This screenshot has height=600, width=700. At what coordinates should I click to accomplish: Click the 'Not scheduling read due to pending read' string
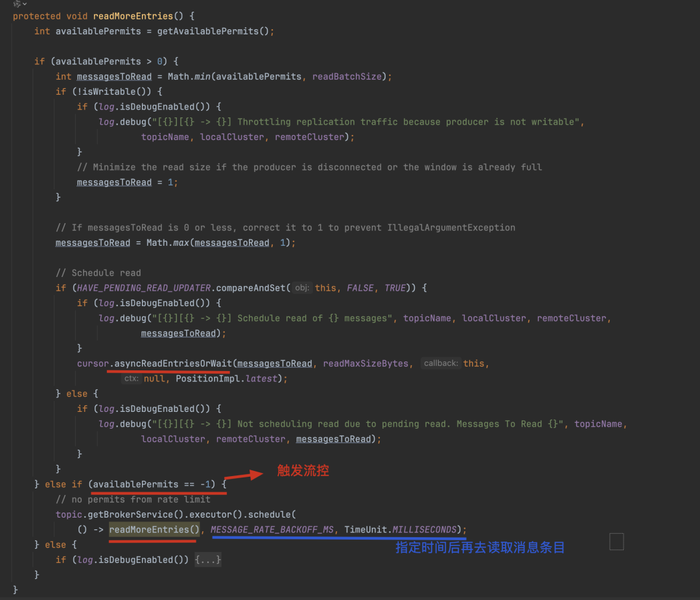(358, 424)
